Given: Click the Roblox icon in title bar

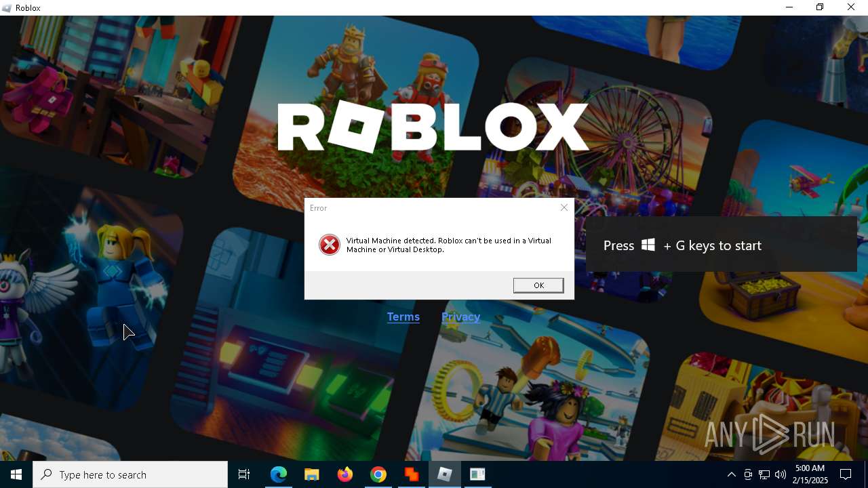Looking at the screenshot, I should point(7,7).
